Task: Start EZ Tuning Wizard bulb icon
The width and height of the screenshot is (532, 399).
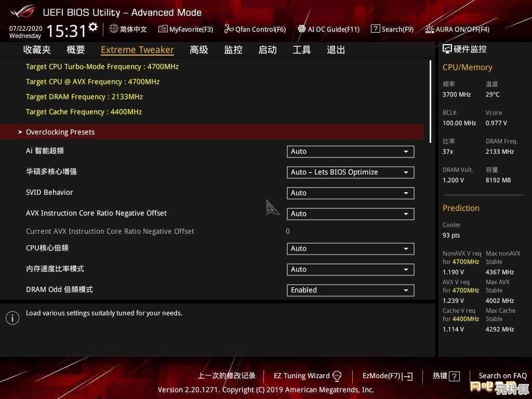Action: [x=337, y=376]
